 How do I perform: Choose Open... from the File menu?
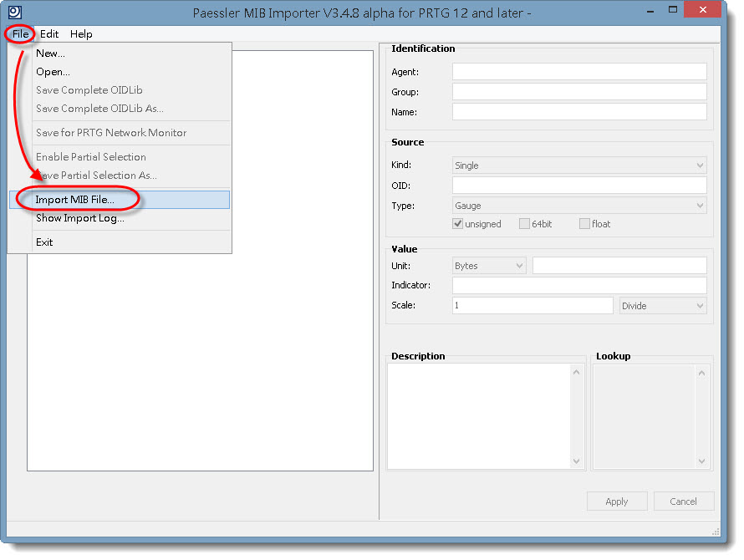[x=120, y=72]
